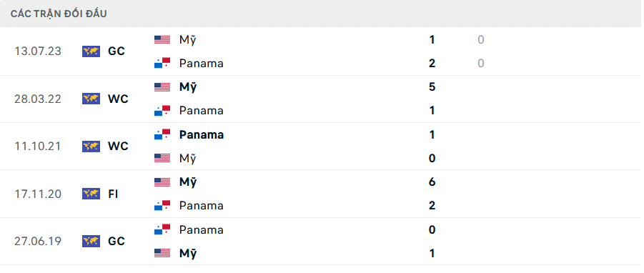
Task: Click the FI competition label
Action: (x=113, y=194)
